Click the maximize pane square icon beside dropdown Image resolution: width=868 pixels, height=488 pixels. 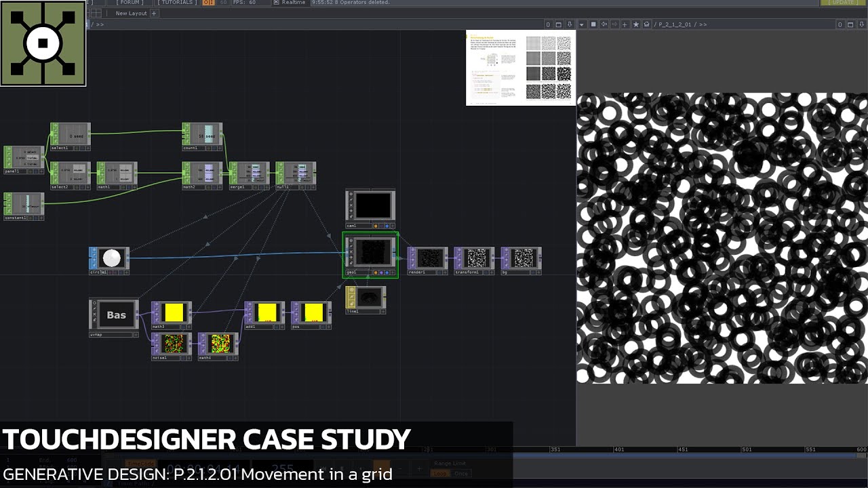[593, 24]
